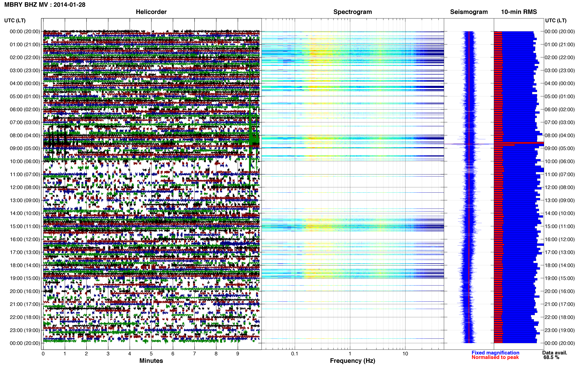Viewport: 588px width, 368px height.
Task: Click the 0.1 tick on the Frequency axis
Action: click(295, 354)
